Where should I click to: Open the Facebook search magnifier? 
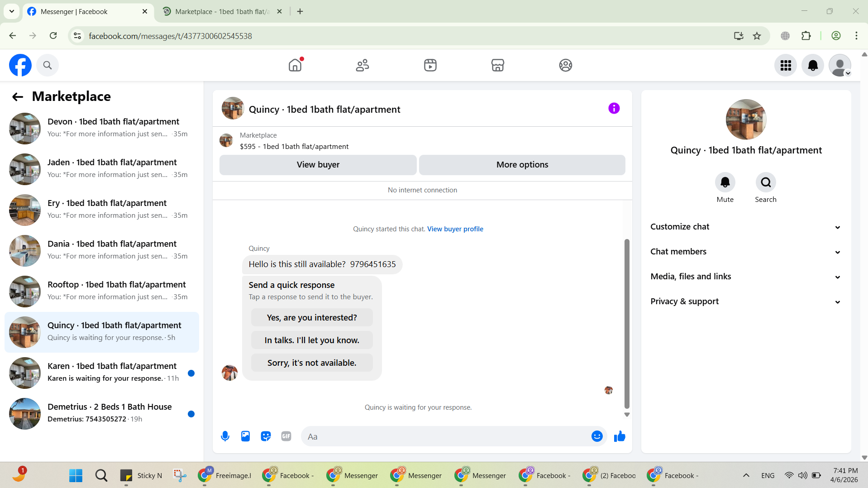(48, 65)
